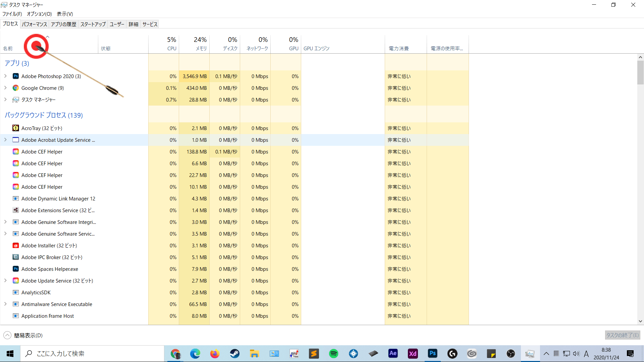Click the Adobe Photoshop 2020 process icon

pos(16,76)
